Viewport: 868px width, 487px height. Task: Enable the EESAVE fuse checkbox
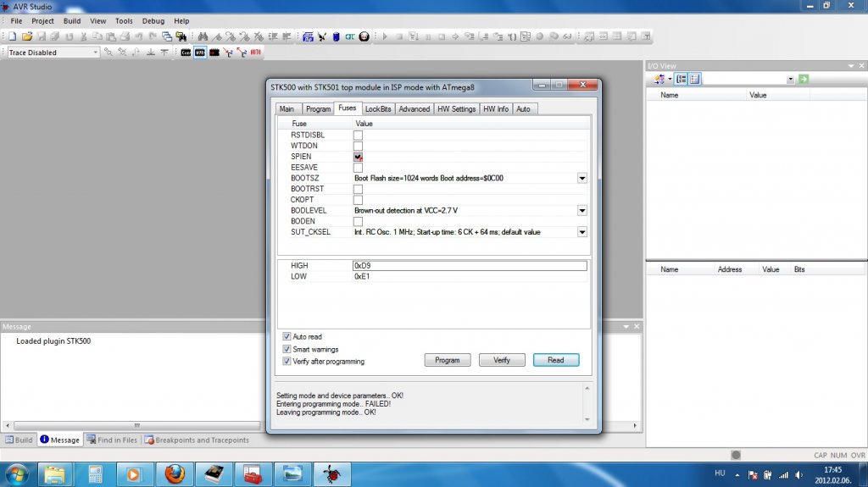[x=359, y=168]
